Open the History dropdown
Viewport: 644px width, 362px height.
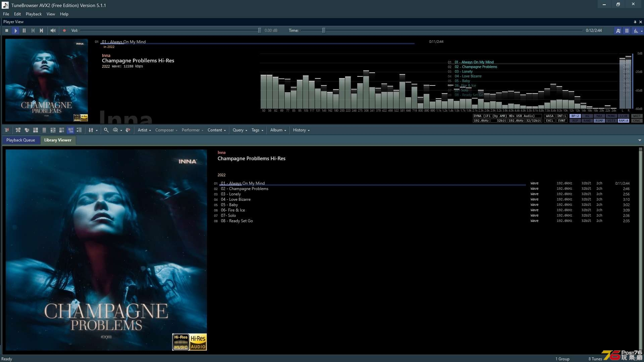coord(301,130)
